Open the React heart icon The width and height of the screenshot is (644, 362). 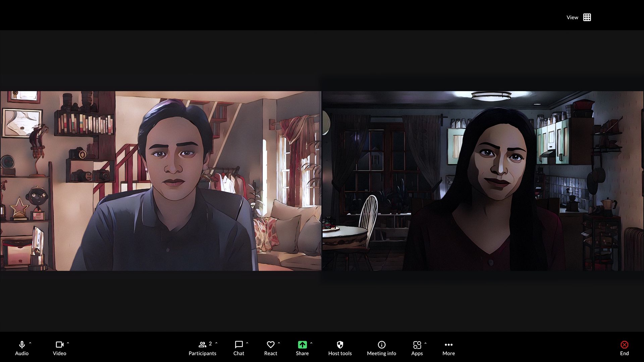[x=270, y=345]
